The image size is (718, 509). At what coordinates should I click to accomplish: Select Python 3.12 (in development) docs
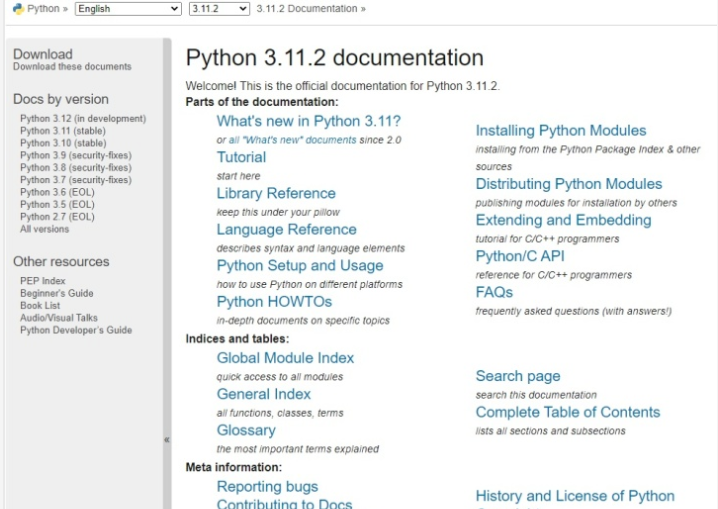(83, 119)
